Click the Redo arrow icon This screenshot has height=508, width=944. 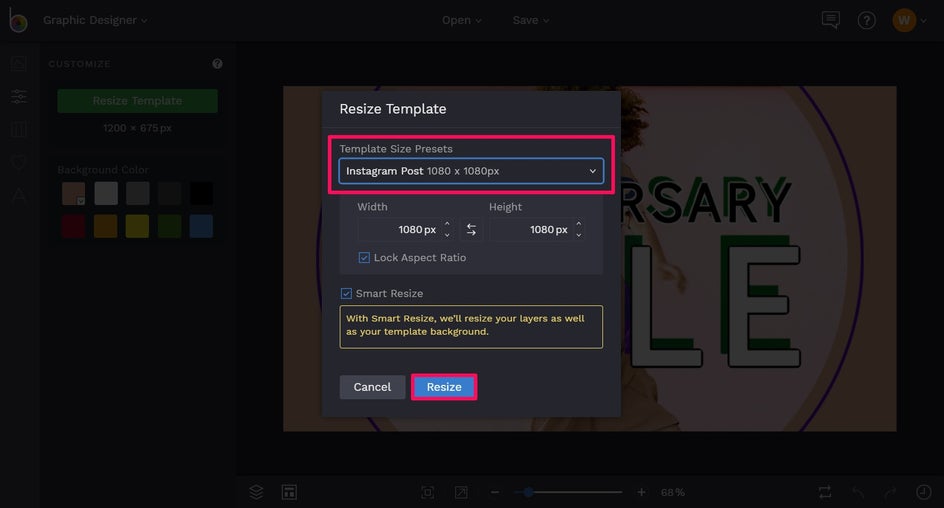pyautogui.click(x=890, y=492)
